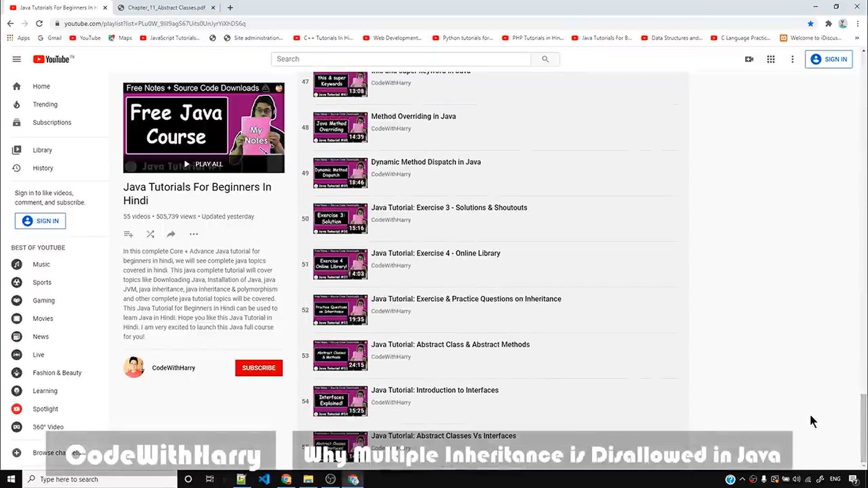Shuffle the Java playlist

point(150,234)
